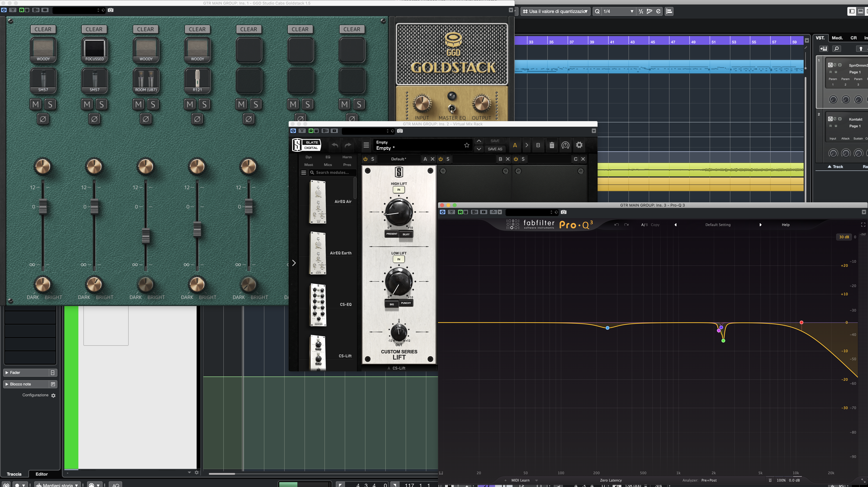Image resolution: width=868 pixels, height=487 pixels.
Task: Mute the R121 cab channel
Action: tap(190, 104)
